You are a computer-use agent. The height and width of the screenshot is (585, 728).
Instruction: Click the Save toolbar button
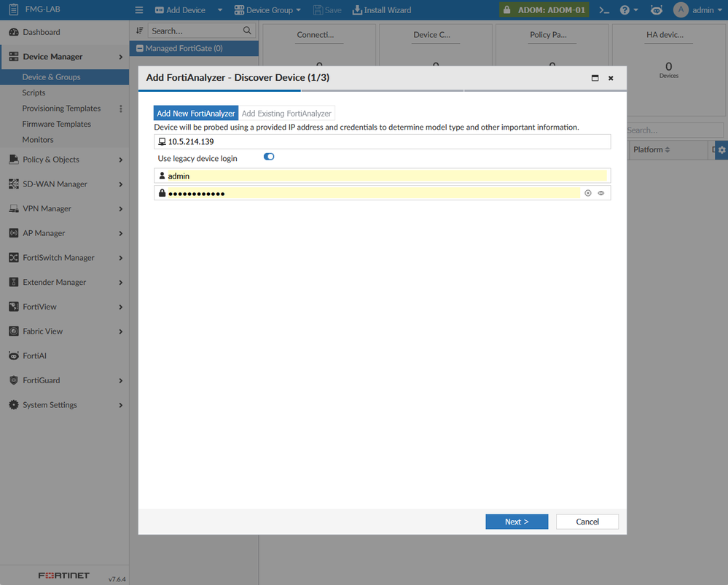point(327,9)
